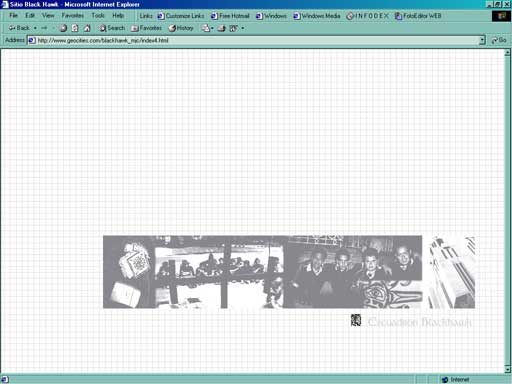512x384 pixels.
Task: Show the History pane
Action: [181, 28]
